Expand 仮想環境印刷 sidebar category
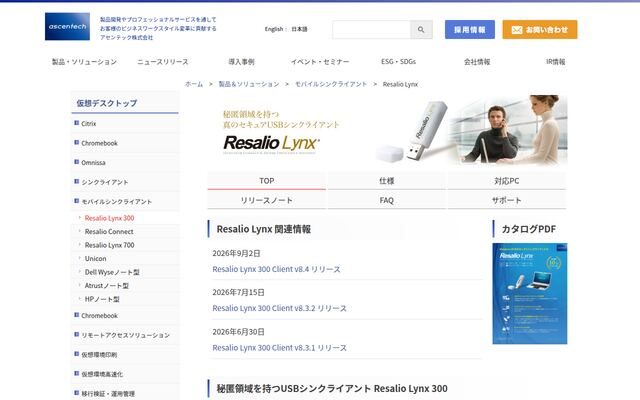640x400 pixels. pyautogui.click(x=125, y=355)
